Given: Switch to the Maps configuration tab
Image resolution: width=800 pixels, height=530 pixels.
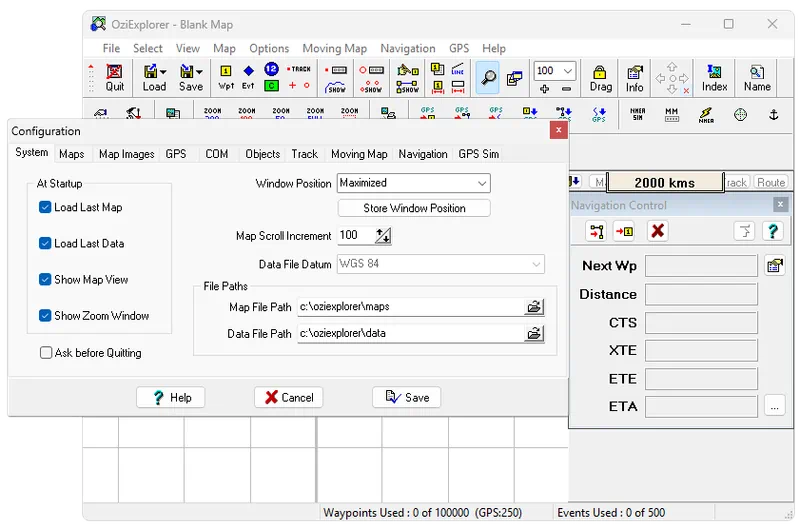Looking at the screenshot, I should tap(71, 154).
